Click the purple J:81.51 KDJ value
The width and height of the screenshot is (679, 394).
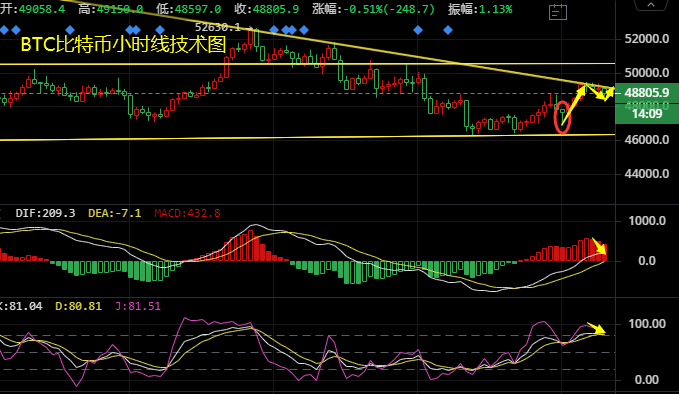point(138,307)
